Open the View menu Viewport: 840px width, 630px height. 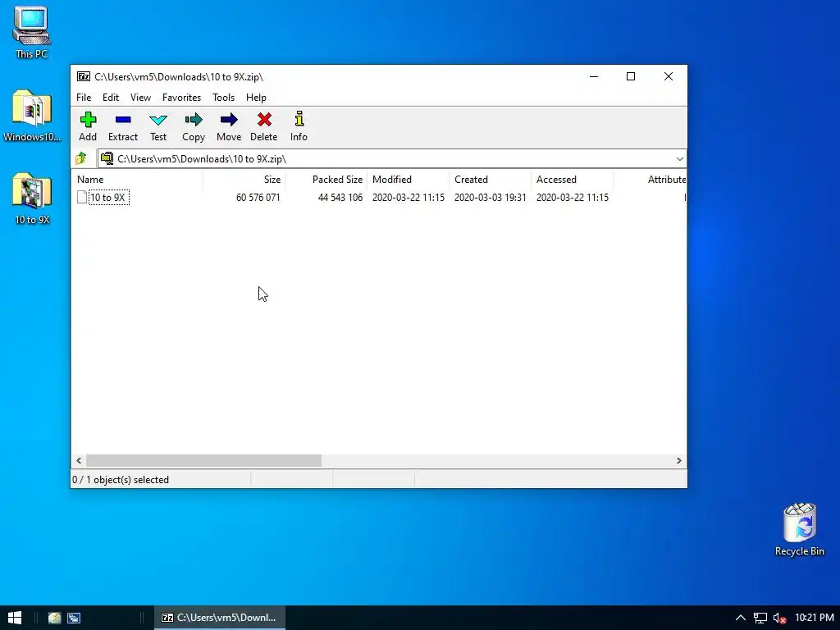[140, 98]
